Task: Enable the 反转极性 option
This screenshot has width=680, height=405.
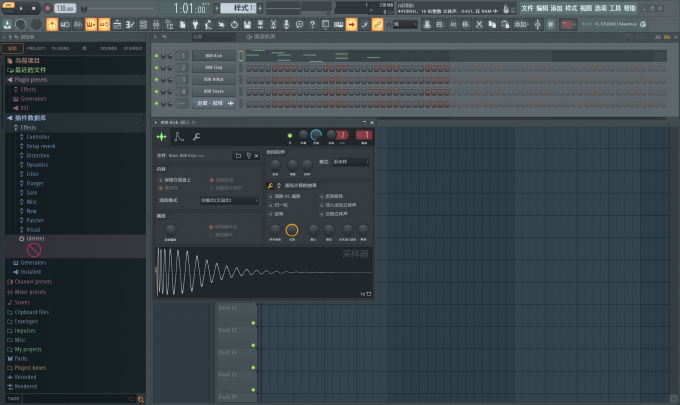Action: pos(331,196)
